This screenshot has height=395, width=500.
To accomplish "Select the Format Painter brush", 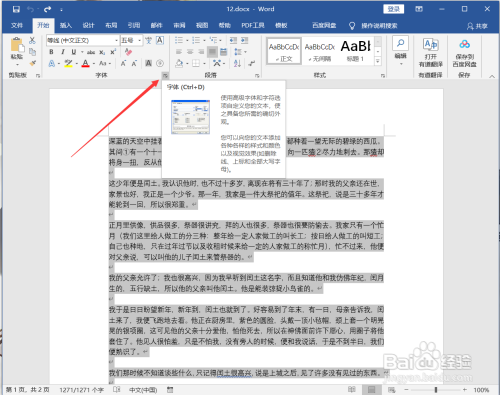I will [32, 63].
